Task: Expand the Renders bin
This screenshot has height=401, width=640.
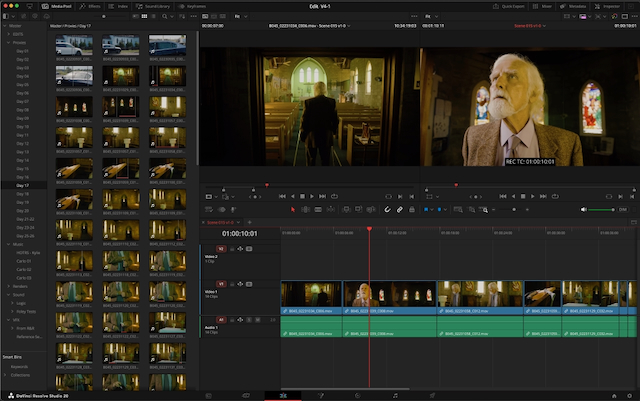Action: click(9, 286)
